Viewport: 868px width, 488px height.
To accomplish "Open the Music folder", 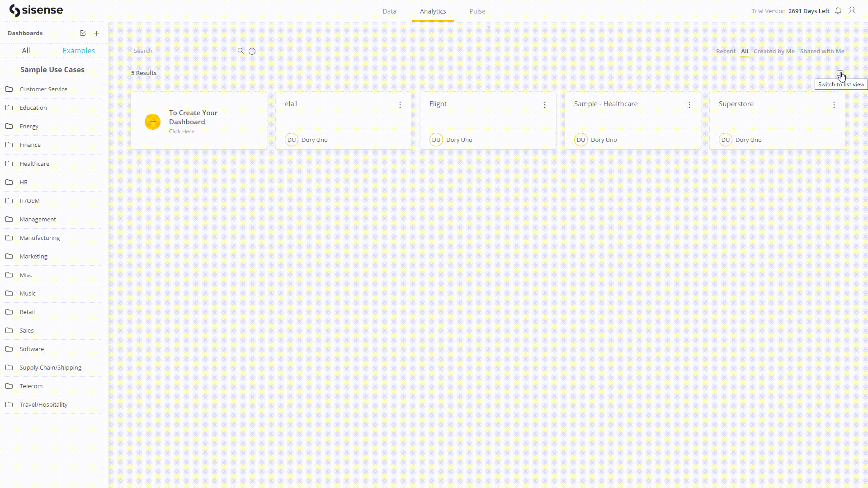I will (53, 293).
